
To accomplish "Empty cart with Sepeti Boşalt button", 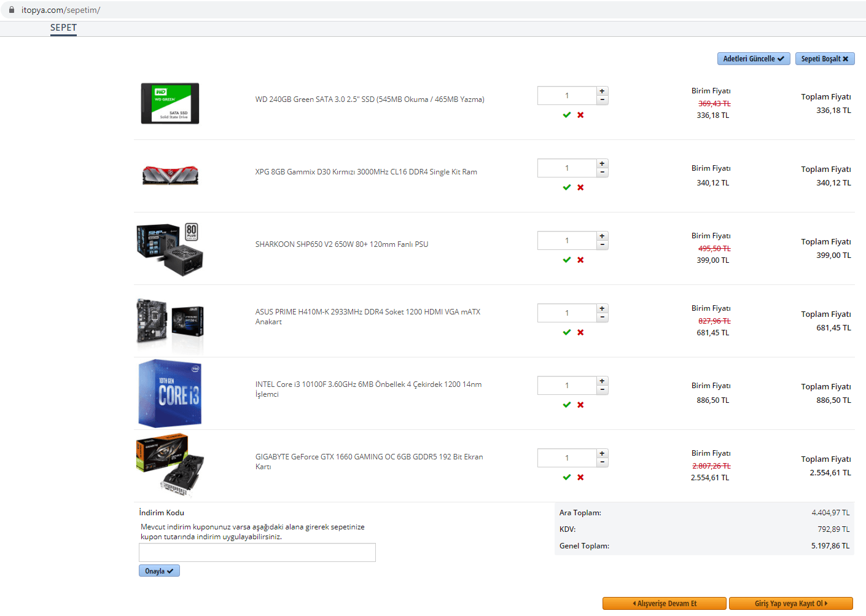I will click(x=825, y=58).
